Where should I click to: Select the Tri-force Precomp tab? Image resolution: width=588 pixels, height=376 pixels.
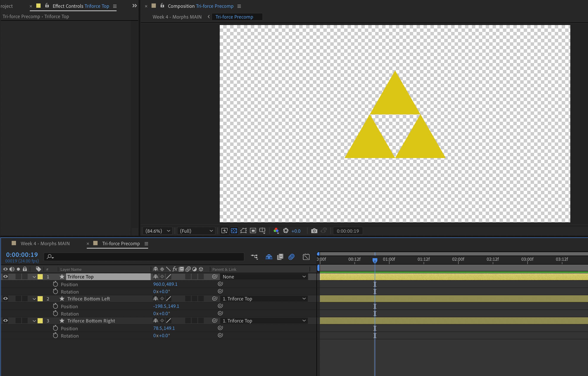(120, 243)
